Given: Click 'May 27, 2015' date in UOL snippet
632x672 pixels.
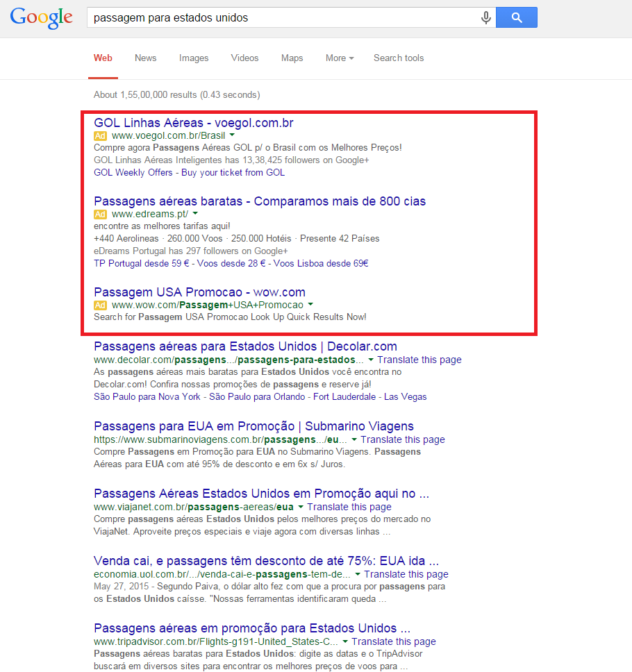Looking at the screenshot, I should click(122, 587).
